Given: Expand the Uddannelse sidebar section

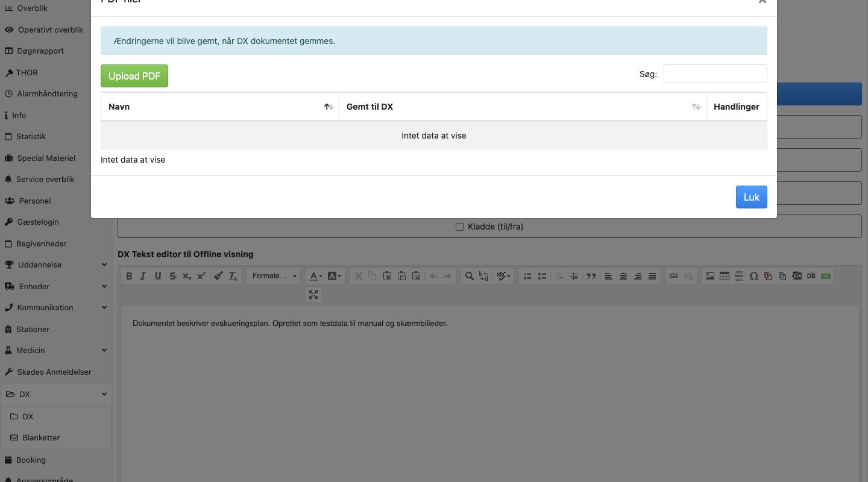Looking at the screenshot, I should [55, 264].
